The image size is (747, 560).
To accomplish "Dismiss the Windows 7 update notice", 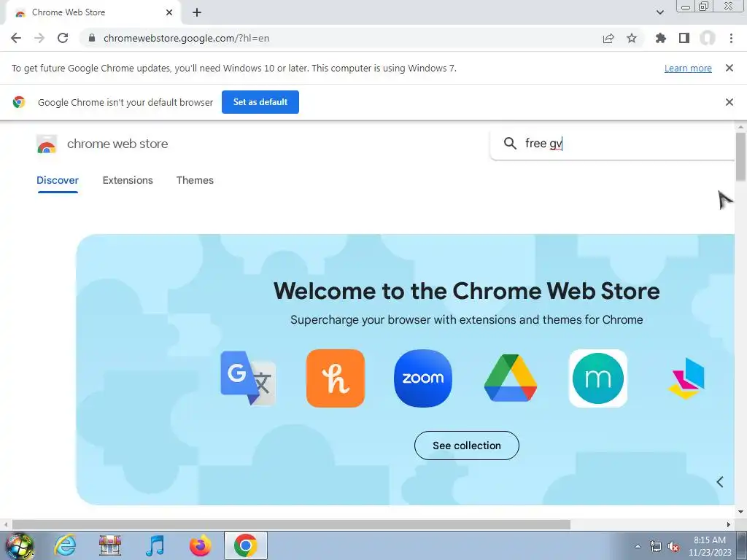I will [x=729, y=68].
